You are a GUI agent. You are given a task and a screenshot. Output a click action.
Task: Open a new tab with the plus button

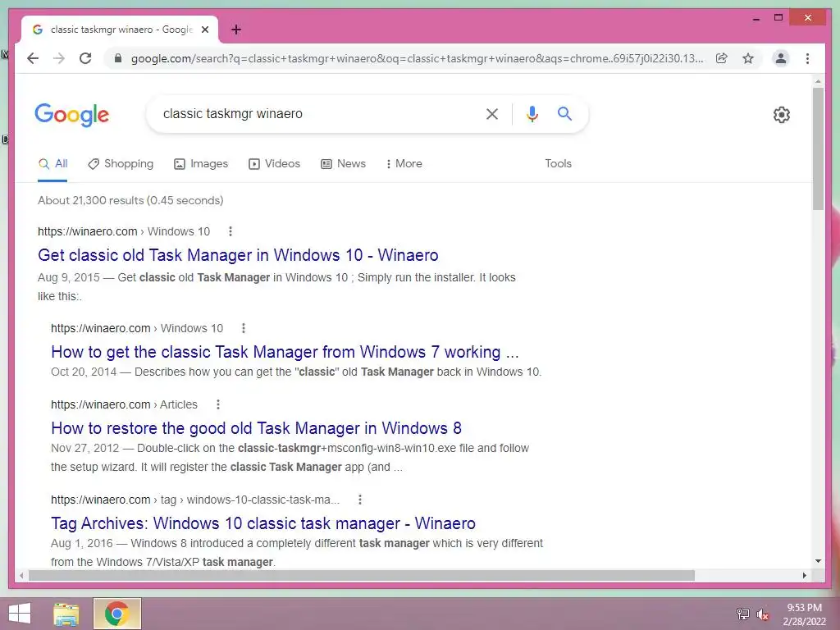click(236, 30)
